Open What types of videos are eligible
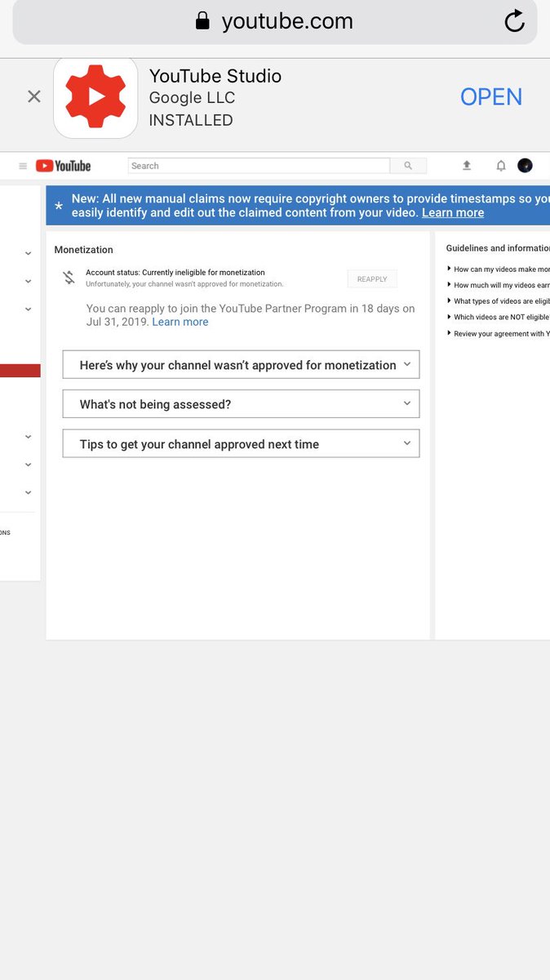Viewport: 550px width, 980px height. 501,301
